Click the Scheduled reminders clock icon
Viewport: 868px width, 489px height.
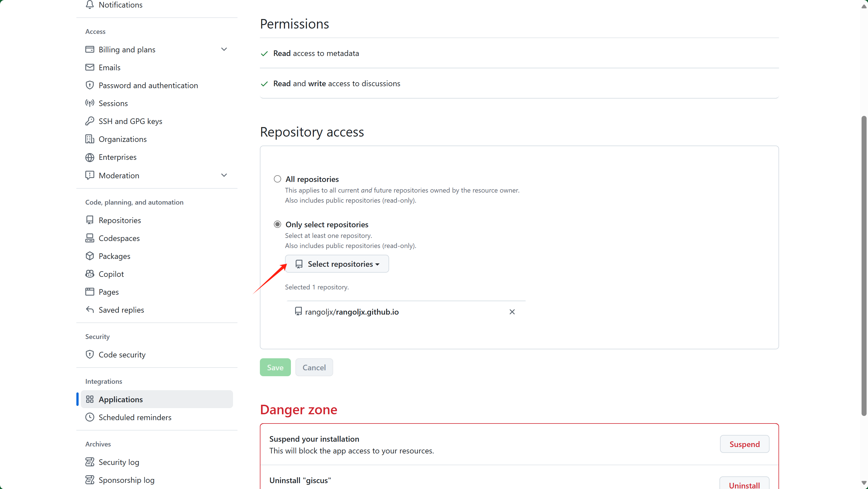tap(90, 417)
